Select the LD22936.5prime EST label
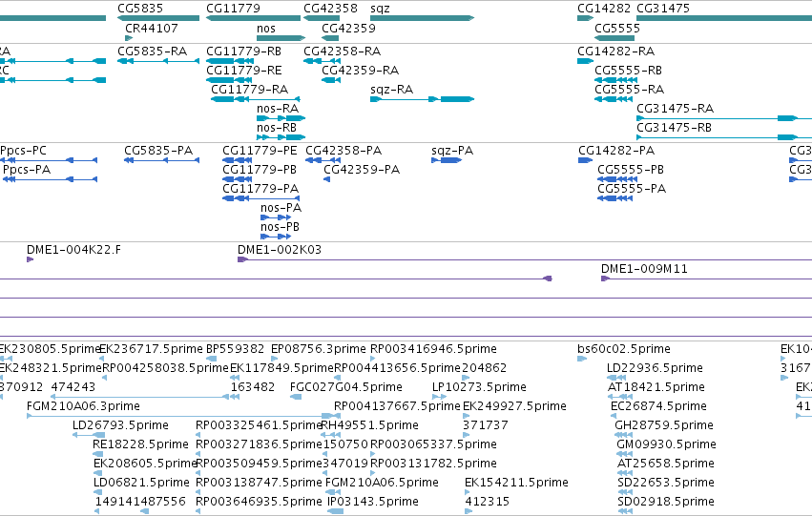 coord(655,368)
